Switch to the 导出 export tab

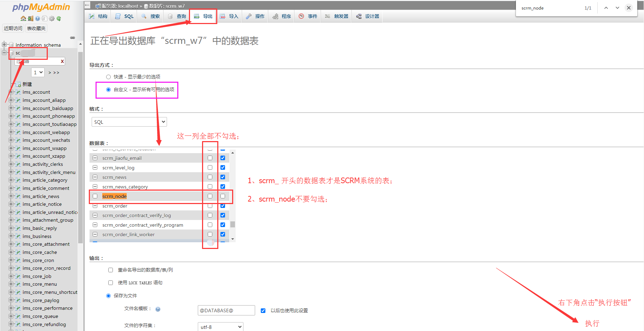[203, 16]
